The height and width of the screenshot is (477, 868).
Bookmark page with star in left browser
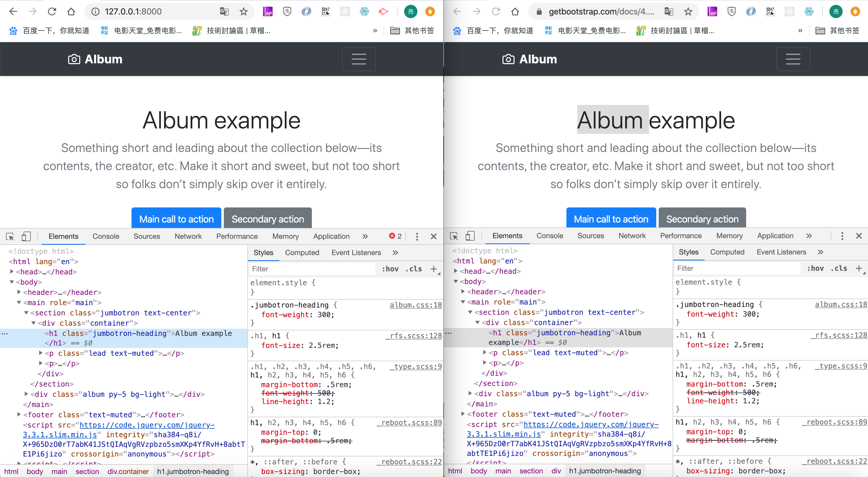pos(244,12)
